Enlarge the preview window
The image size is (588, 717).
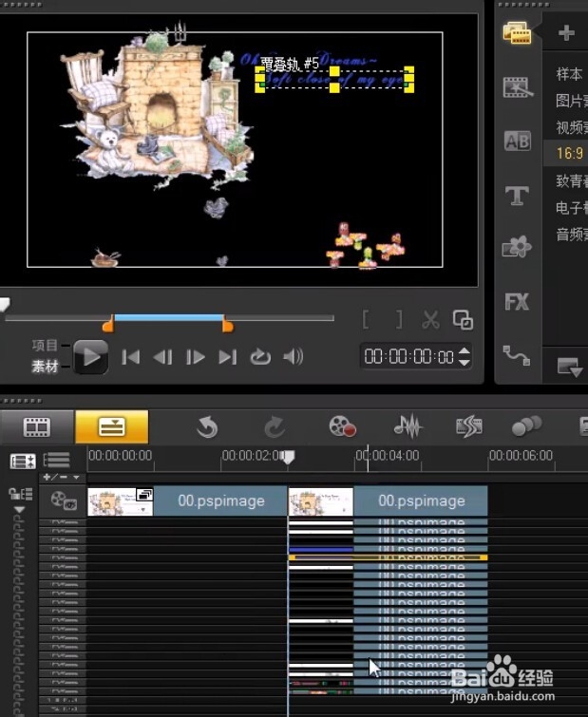coord(463,320)
